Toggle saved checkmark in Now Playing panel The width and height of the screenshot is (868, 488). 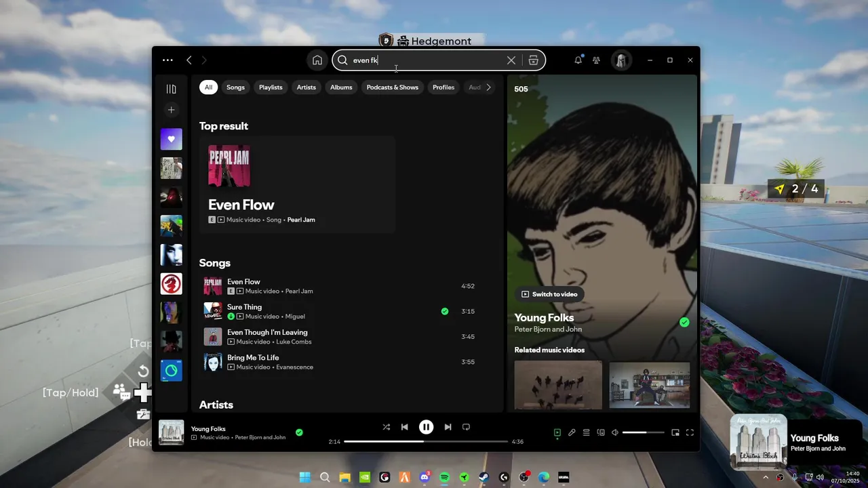pos(684,323)
